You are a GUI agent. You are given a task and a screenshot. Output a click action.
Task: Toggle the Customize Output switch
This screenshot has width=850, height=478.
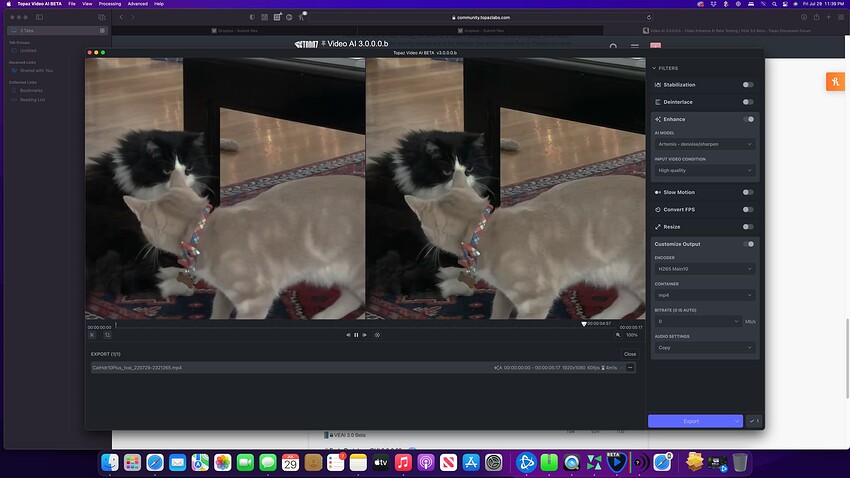coord(748,244)
